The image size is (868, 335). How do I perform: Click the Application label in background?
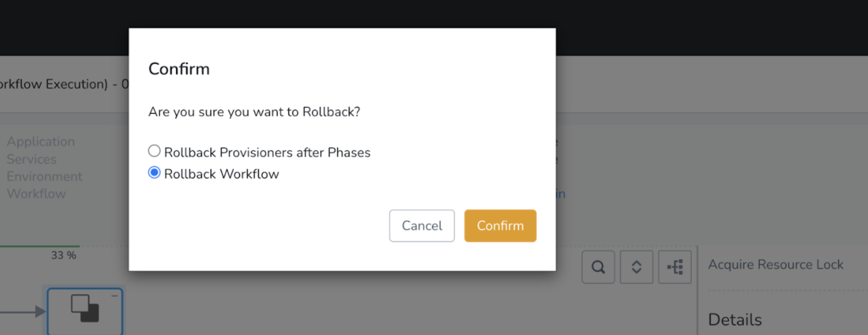point(40,142)
